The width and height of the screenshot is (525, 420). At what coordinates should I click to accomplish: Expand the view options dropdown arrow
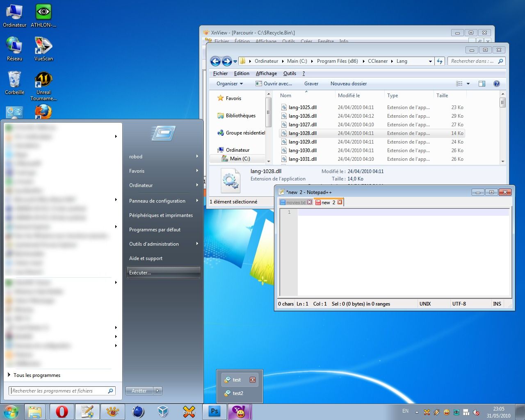(468, 84)
